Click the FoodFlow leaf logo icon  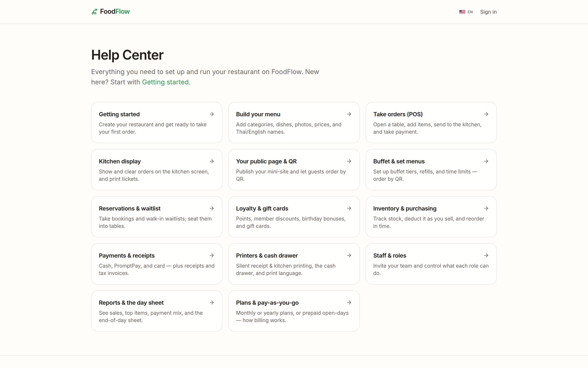click(95, 12)
